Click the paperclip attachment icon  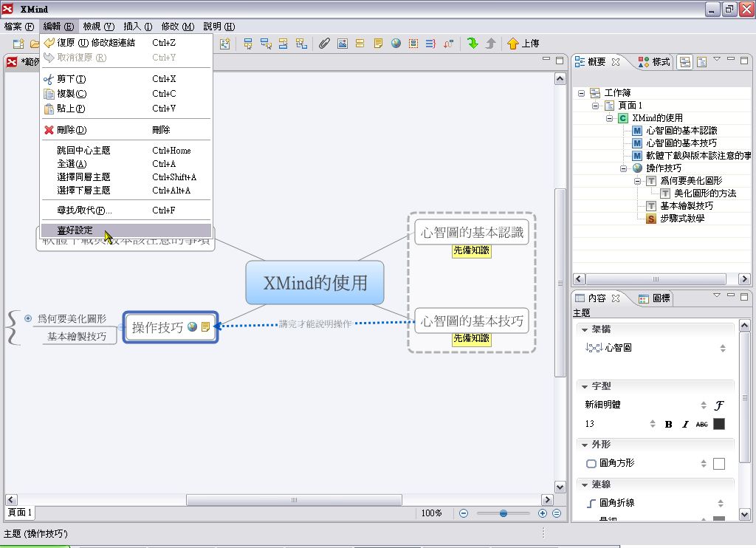coord(325,44)
